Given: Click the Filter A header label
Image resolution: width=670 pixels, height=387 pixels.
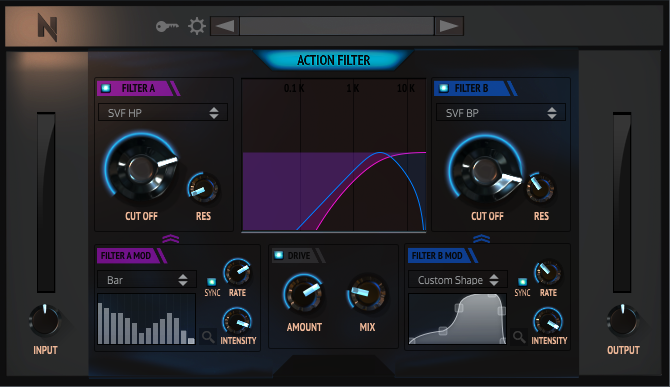Looking at the screenshot, I should [x=138, y=88].
